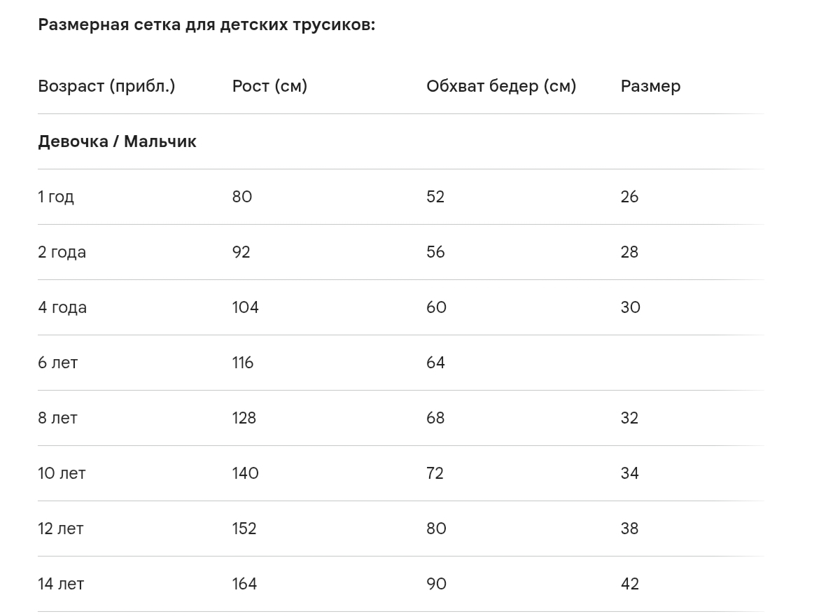Viewport: 840px width, 616px height.
Task: Click the '14 лет' age cell
Action: 61,584
